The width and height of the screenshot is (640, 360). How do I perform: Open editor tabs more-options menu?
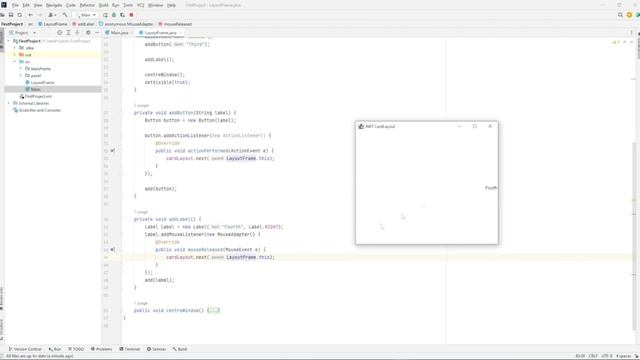631,33
